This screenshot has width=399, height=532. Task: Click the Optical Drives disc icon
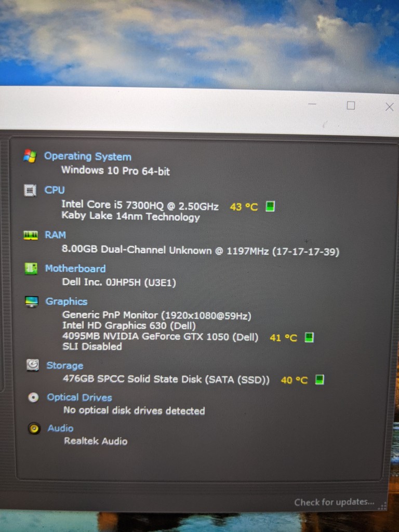click(x=33, y=397)
